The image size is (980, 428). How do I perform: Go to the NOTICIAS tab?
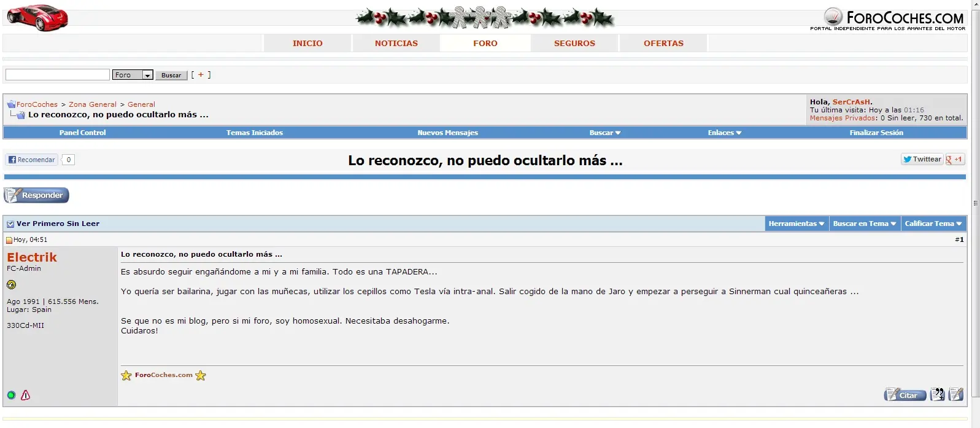pyautogui.click(x=396, y=43)
